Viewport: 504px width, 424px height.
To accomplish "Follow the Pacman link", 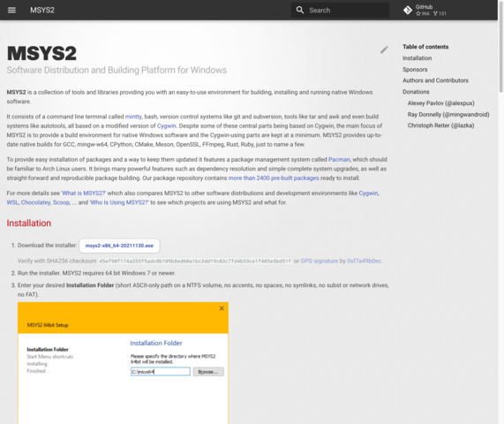I will pos(339,160).
